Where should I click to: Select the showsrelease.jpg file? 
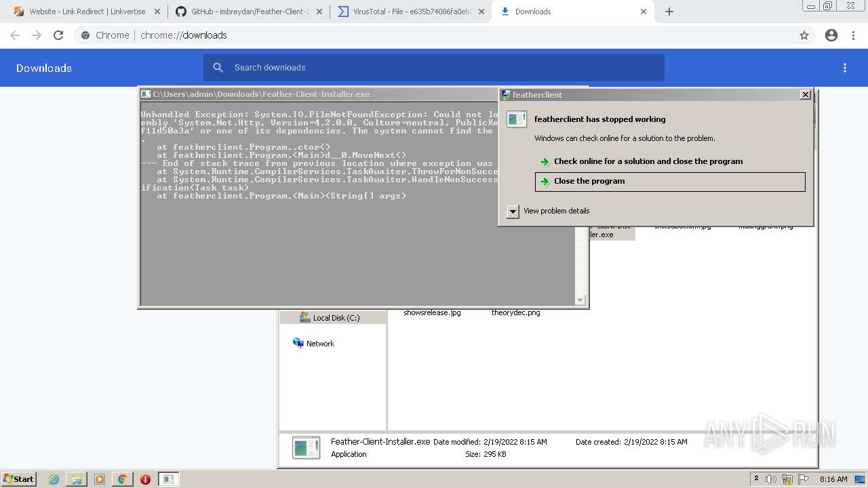(x=432, y=312)
